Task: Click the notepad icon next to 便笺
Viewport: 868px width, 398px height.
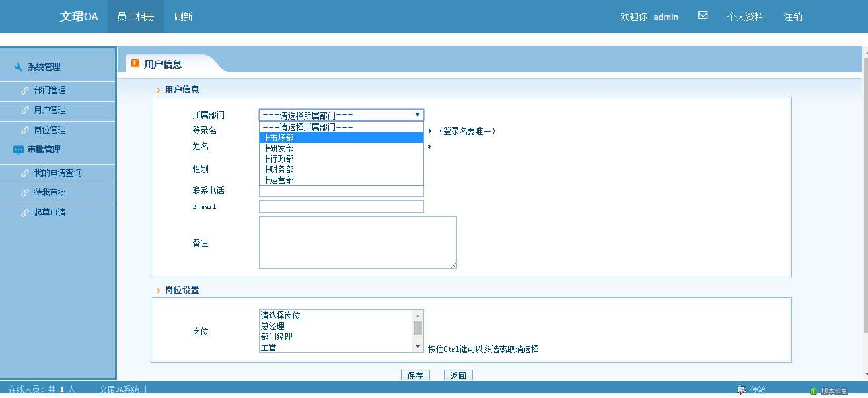Action: [742, 390]
